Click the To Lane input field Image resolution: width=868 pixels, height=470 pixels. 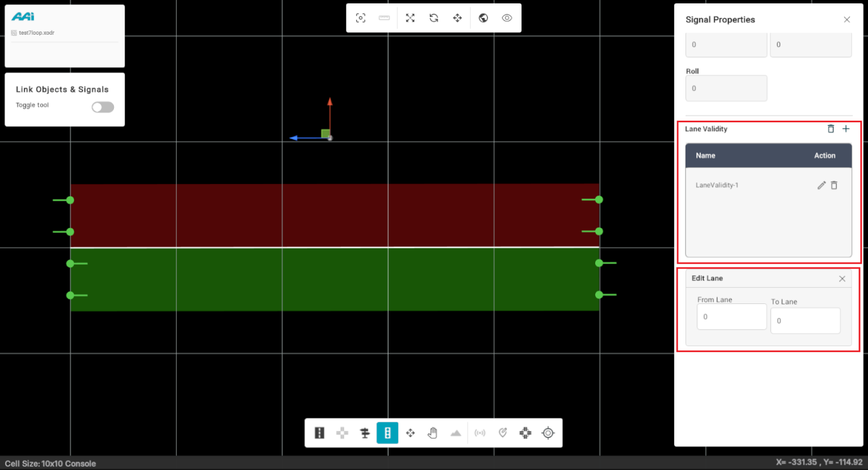(x=805, y=321)
